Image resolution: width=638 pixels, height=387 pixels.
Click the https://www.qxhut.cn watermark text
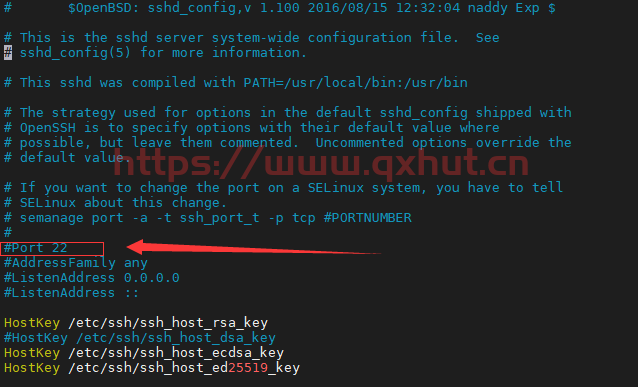pyautogui.click(x=321, y=164)
